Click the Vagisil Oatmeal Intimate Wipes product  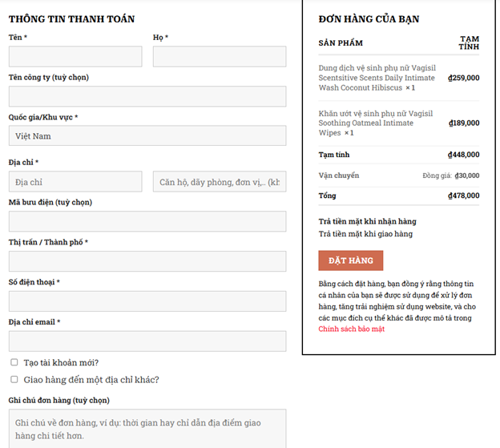pos(375,123)
